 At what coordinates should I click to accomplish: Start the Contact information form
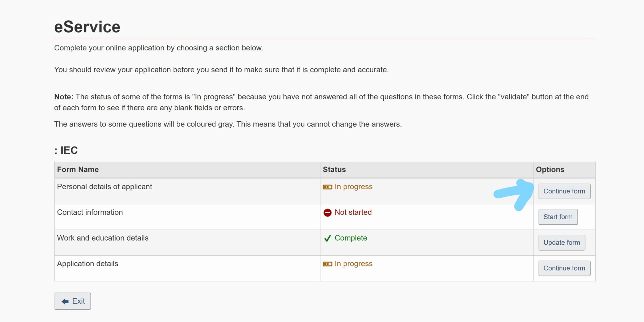click(x=558, y=217)
